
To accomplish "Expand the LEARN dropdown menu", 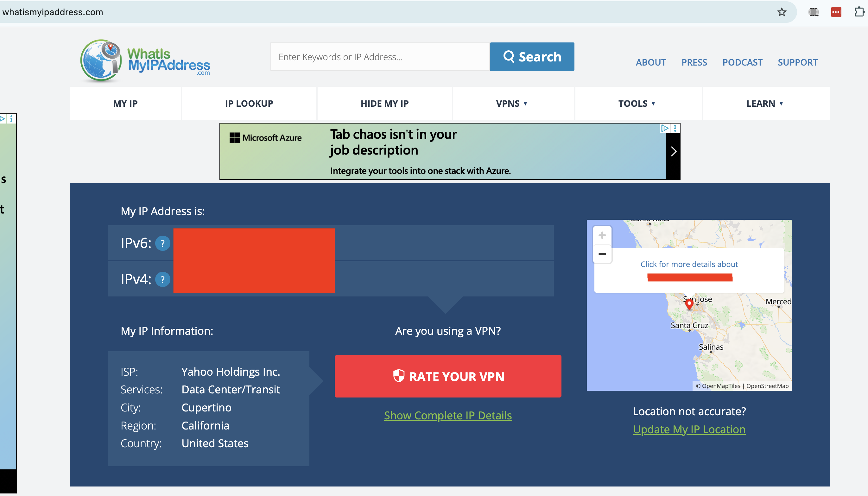I will pos(764,103).
